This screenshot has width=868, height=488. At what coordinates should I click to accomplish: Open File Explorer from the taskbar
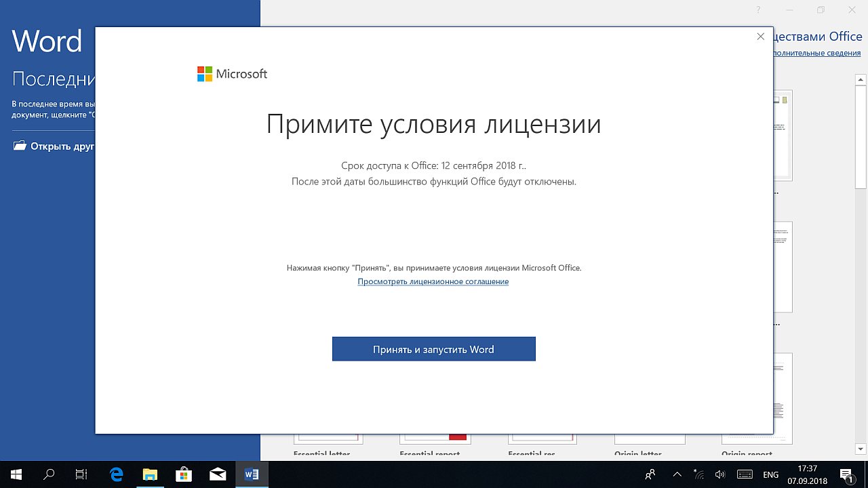[150, 474]
